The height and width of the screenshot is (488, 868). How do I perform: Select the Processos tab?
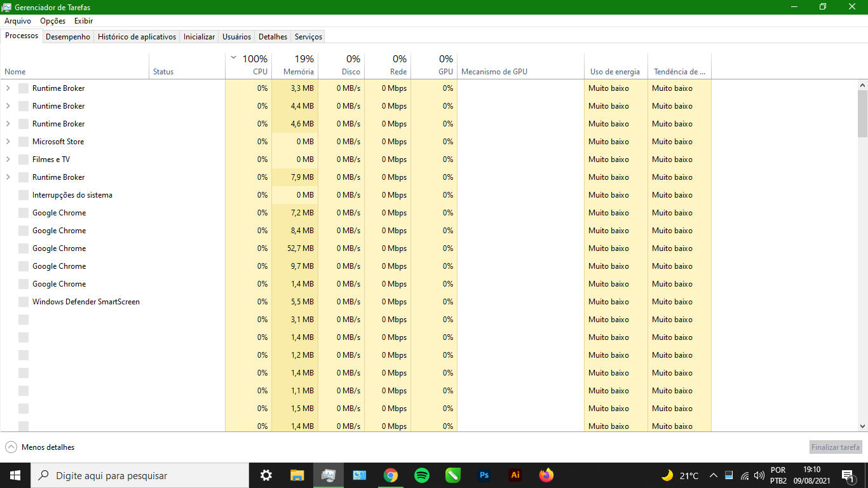[22, 36]
